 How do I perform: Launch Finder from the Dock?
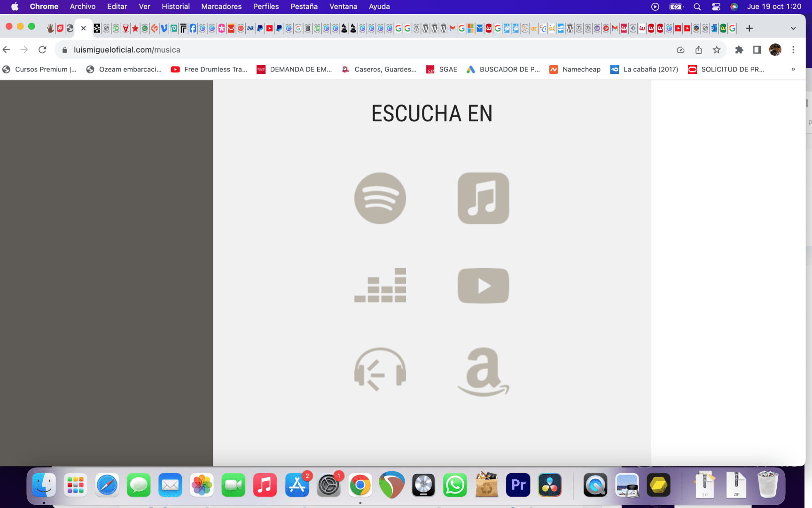coord(44,485)
